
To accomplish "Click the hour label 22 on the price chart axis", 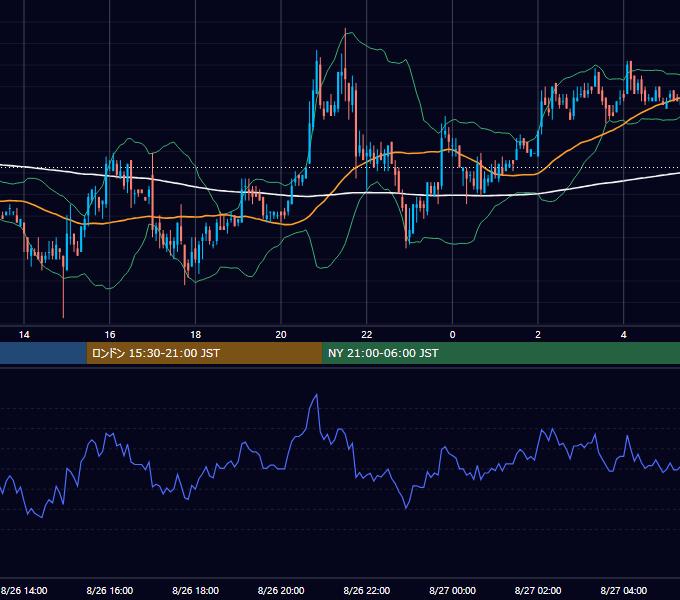I will pyautogui.click(x=367, y=335).
